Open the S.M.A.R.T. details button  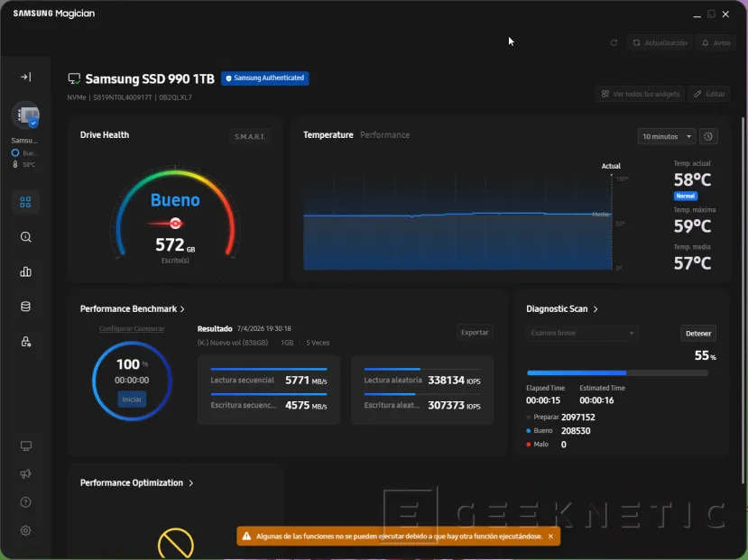coord(250,136)
